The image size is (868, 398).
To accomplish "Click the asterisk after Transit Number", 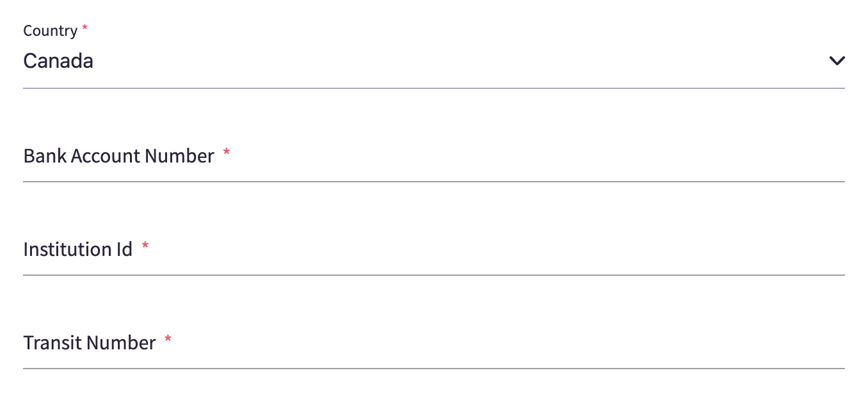I will pyautogui.click(x=168, y=340).
